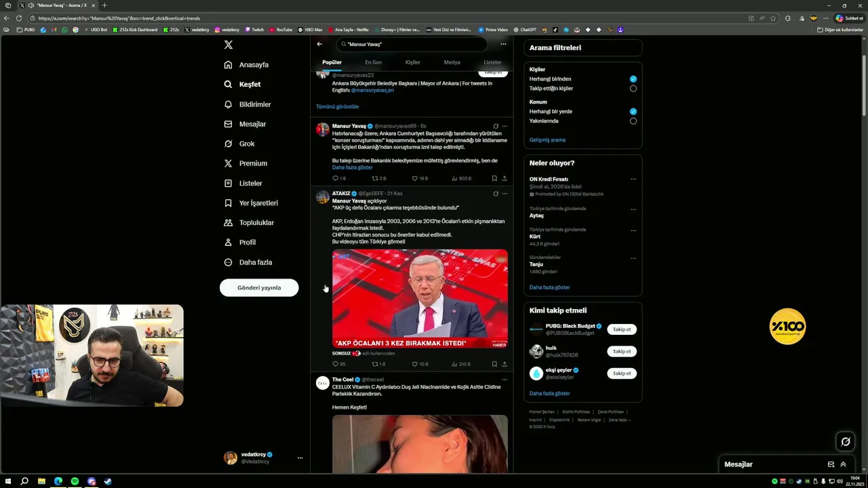868x488 pixels.
Task: Open search options three-dot menu
Action: 503,44
